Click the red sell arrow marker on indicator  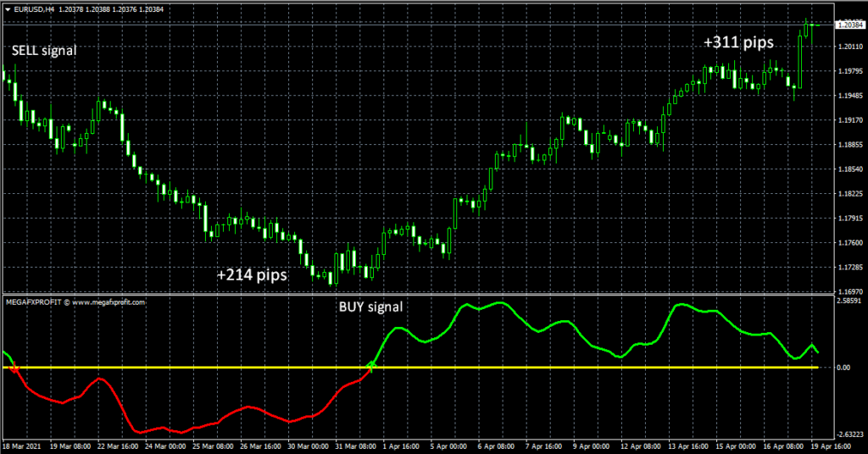pos(14,368)
